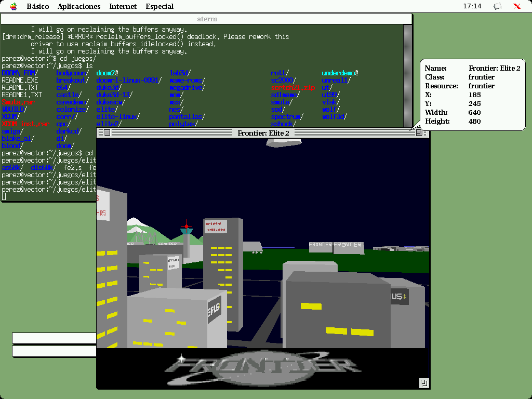This screenshot has height=399, width=532.
Task: Click the aterm window title bar
Action: (207, 19)
